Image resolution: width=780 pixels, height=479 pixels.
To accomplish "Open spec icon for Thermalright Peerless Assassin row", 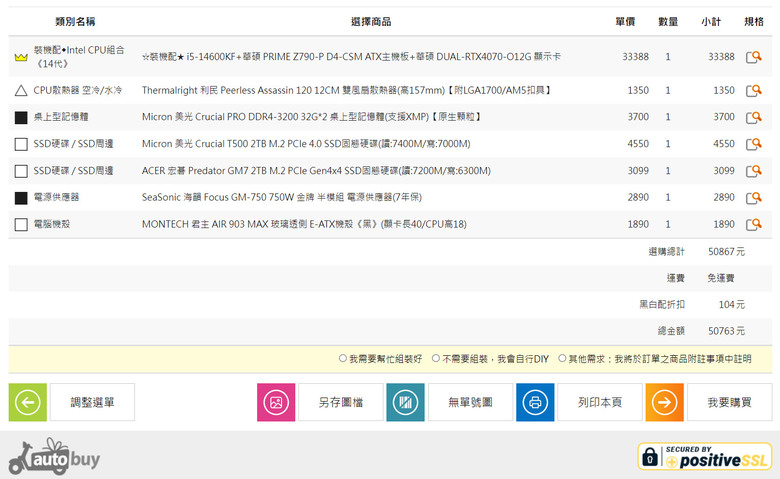I will coord(754,90).
